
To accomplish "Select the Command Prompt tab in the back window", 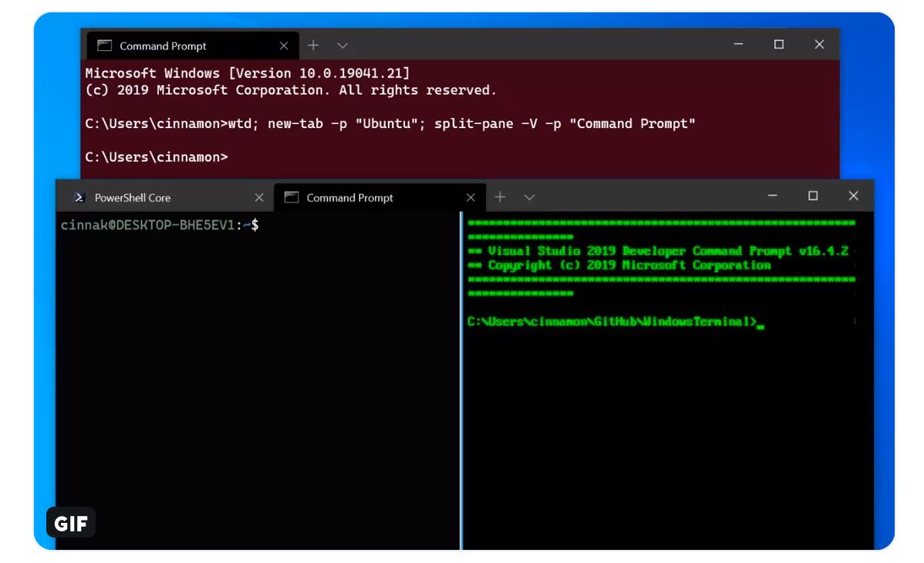I will click(x=193, y=46).
